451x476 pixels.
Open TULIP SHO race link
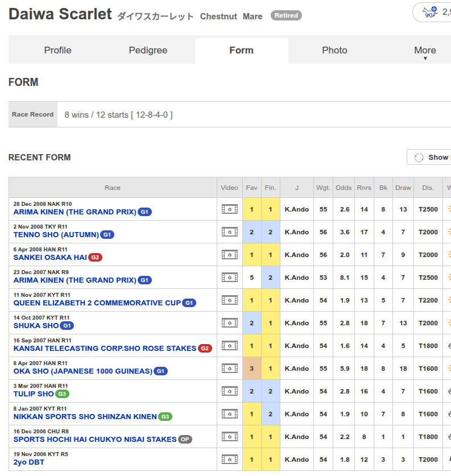pos(34,394)
